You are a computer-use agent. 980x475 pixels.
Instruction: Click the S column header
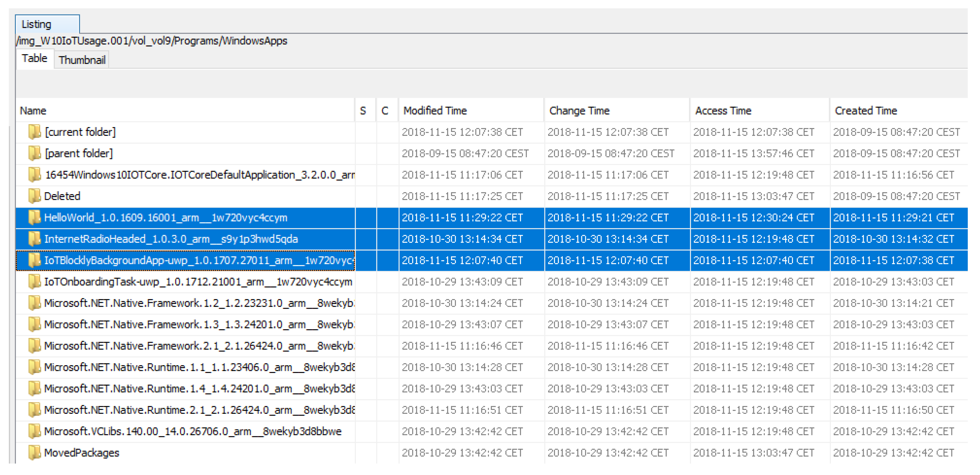point(363,111)
